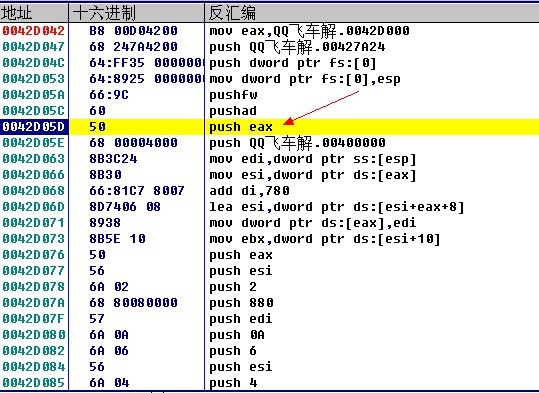This screenshot has width=539, height=393.
Task: Click instruction push edi
Action: (x=241, y=319)
